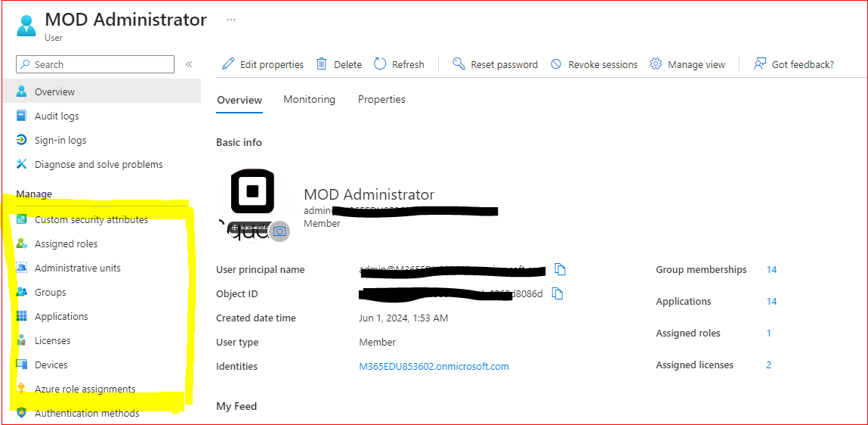
Task: Click the Delete trash can icon
Action: pyautogui.click(x=322, y=64)
